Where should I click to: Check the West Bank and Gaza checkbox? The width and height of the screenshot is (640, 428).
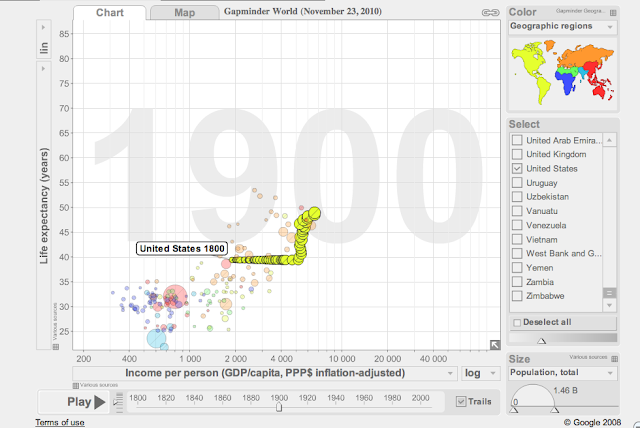pyautogui.click(x=517, y=253)
